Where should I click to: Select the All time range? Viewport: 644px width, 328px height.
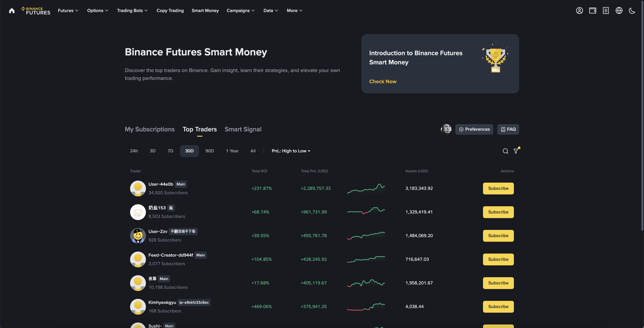(x=253, y=151)
